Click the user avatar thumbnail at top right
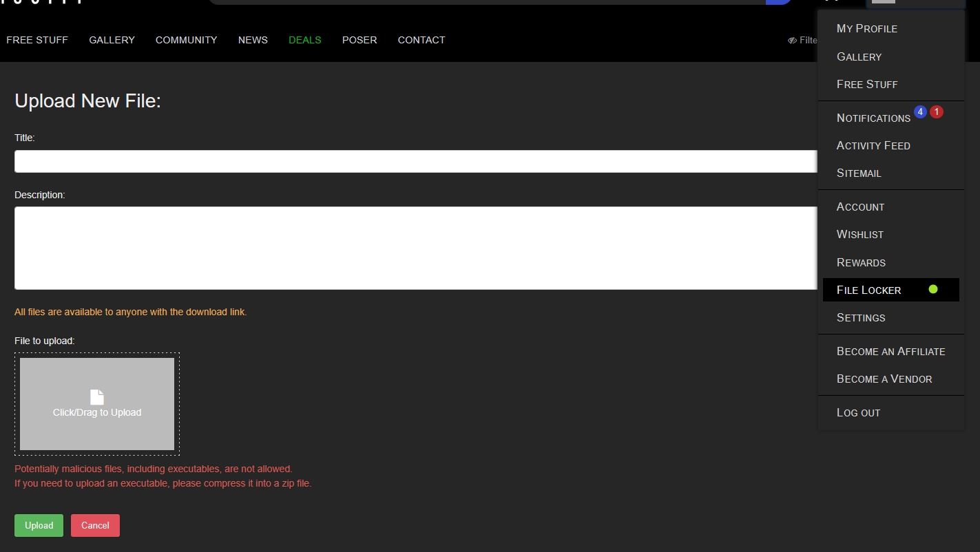This screenshot has height=552, width=980. point(884,1)
